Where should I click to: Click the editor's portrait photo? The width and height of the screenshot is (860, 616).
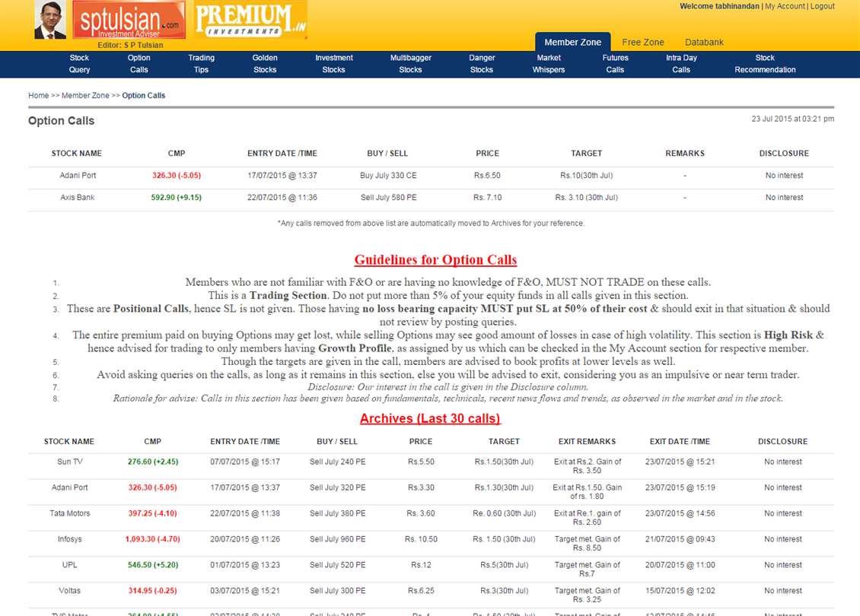coord(50,20)
